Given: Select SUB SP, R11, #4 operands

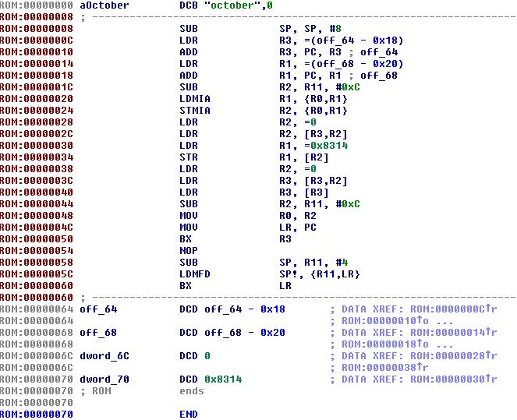Looking at the screenshot, I should tap(313, 263).
